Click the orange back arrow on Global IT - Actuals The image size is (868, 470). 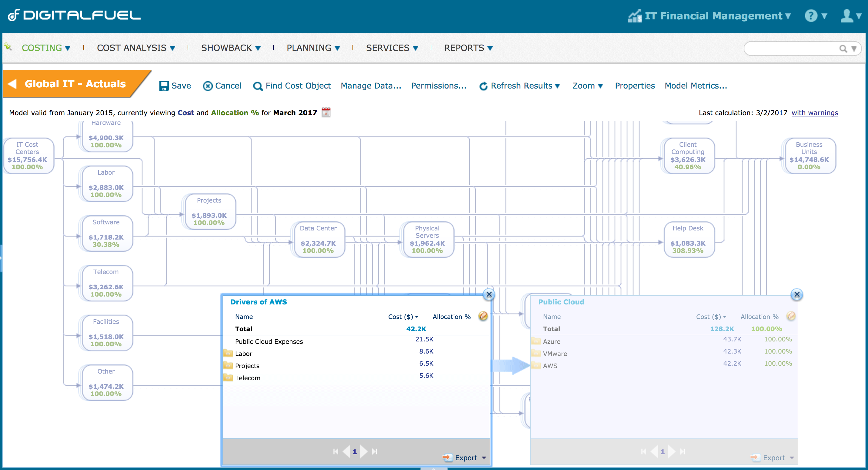pyautogui.click(x=12, y=84)
